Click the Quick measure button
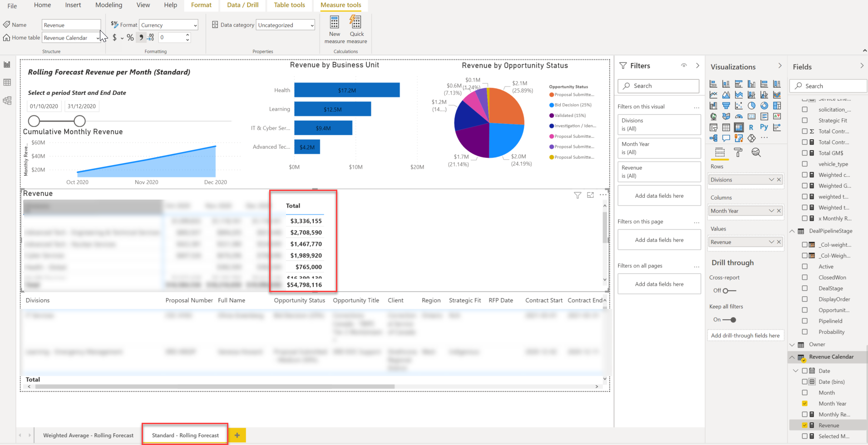 [357, 29]
